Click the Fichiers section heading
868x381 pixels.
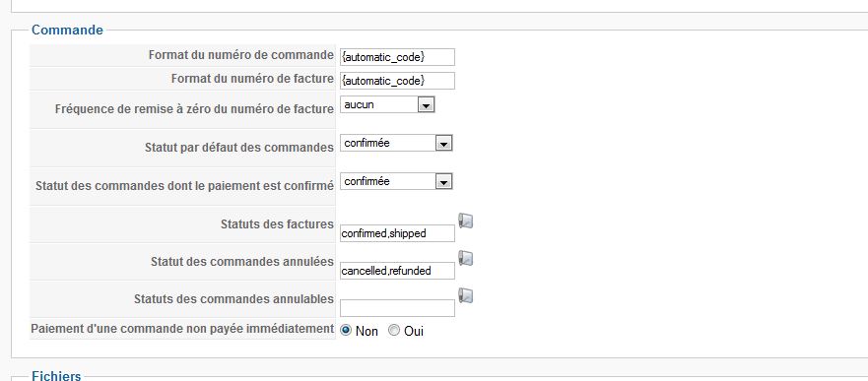56,376
